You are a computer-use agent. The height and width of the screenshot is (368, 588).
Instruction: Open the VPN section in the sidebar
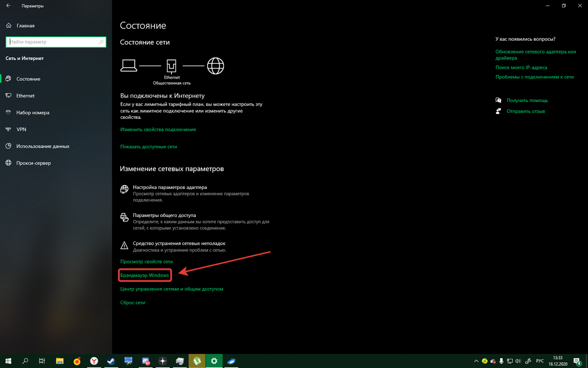[x=21, y=130]
